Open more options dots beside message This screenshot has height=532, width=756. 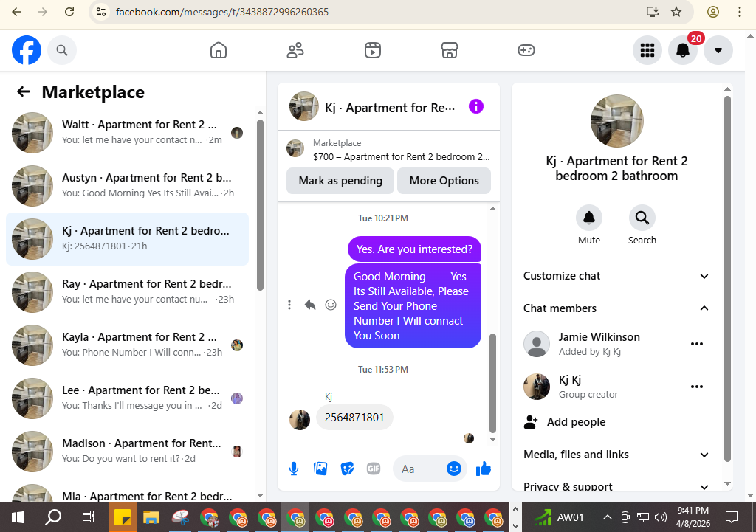coord(289,305)
